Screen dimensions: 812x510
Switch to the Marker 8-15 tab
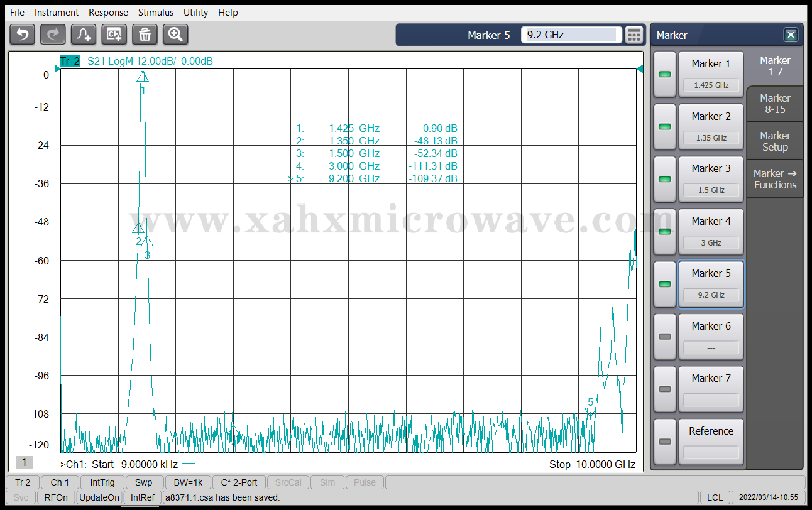[775, 104]
